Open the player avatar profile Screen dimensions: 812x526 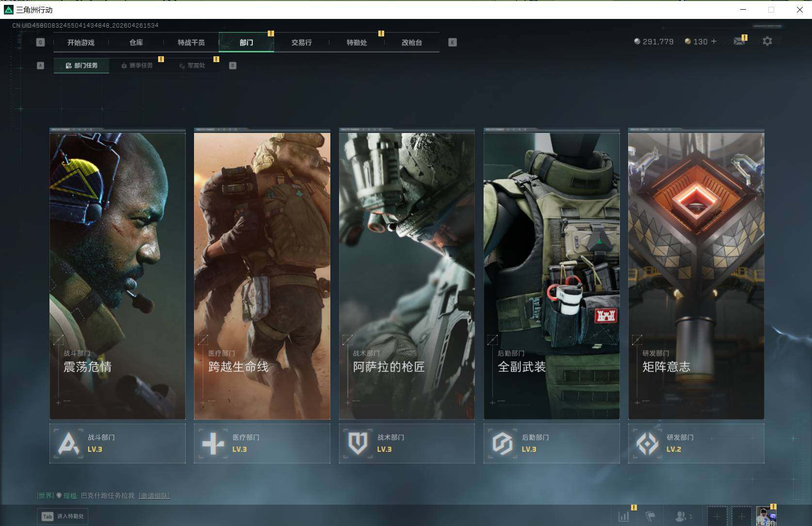click(x=765, y=516)
